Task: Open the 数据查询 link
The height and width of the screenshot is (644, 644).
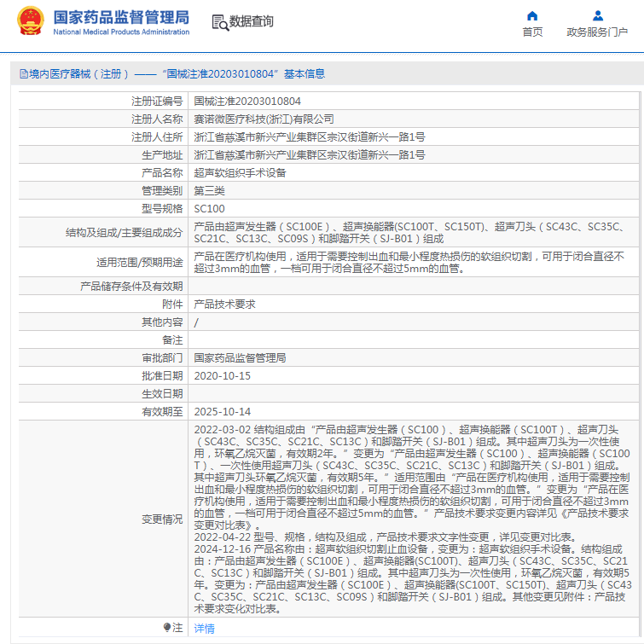Action: (251, 21)
